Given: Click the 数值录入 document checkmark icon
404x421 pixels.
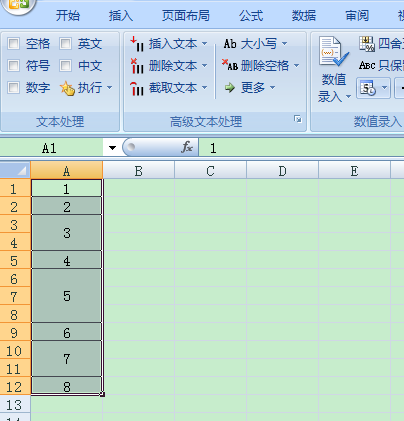Looking at the screenshot, I should pos(333,52).
